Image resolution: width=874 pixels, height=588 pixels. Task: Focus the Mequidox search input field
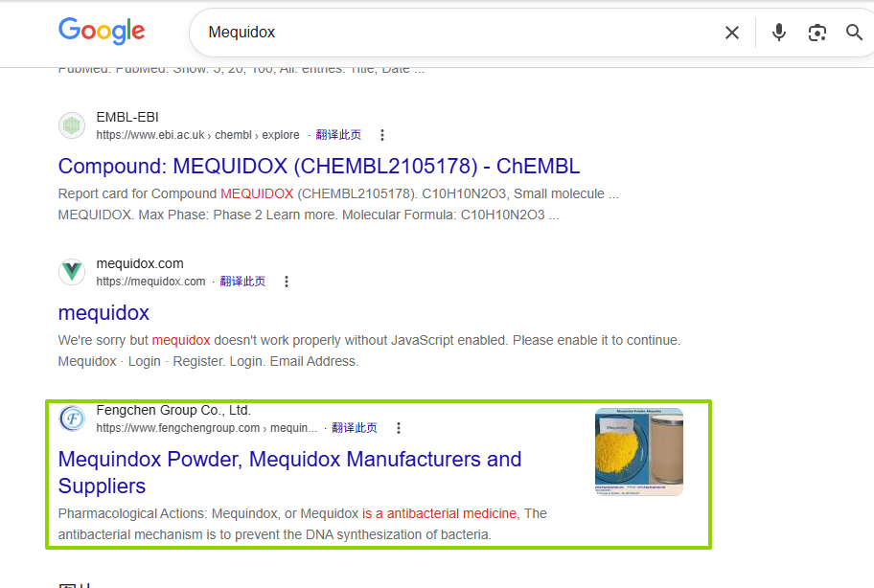pos(457,33)
